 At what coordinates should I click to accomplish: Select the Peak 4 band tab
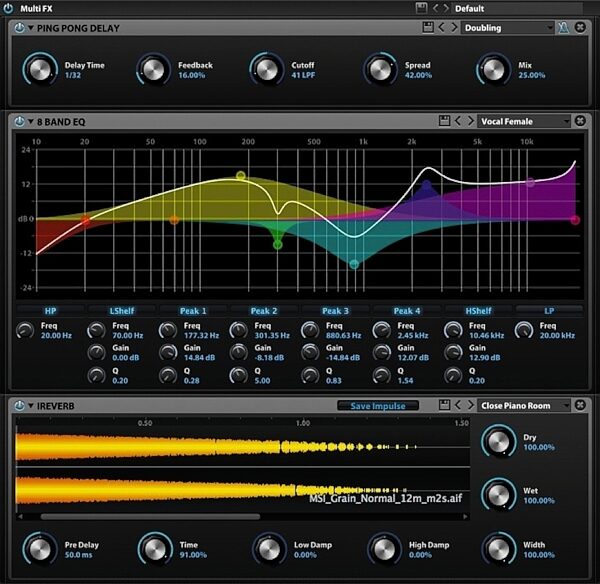coord(407,311)
